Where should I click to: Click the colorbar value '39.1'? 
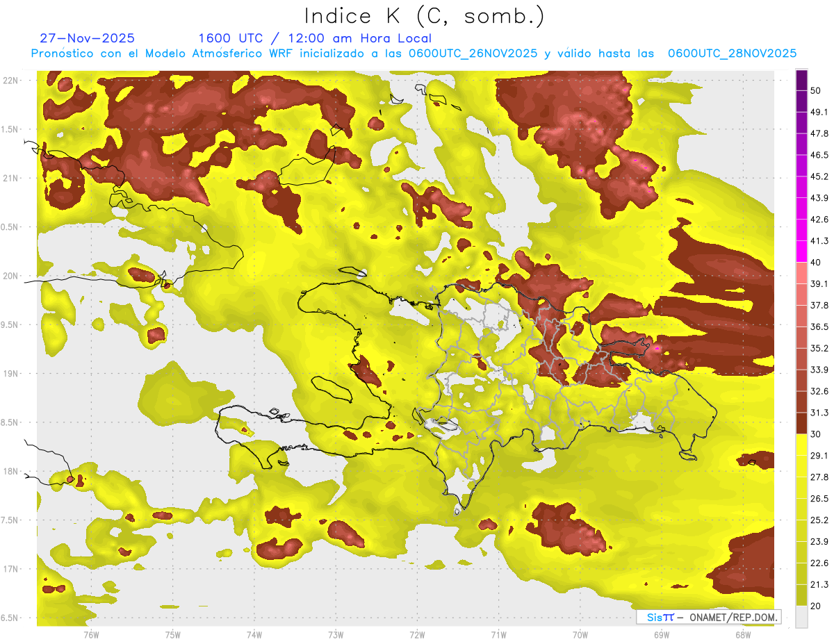[819, 283]
